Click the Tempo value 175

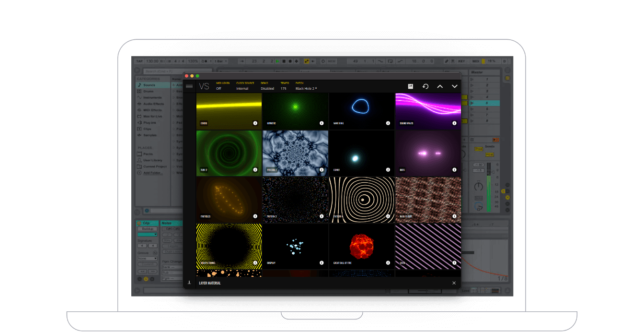[284, 88]
